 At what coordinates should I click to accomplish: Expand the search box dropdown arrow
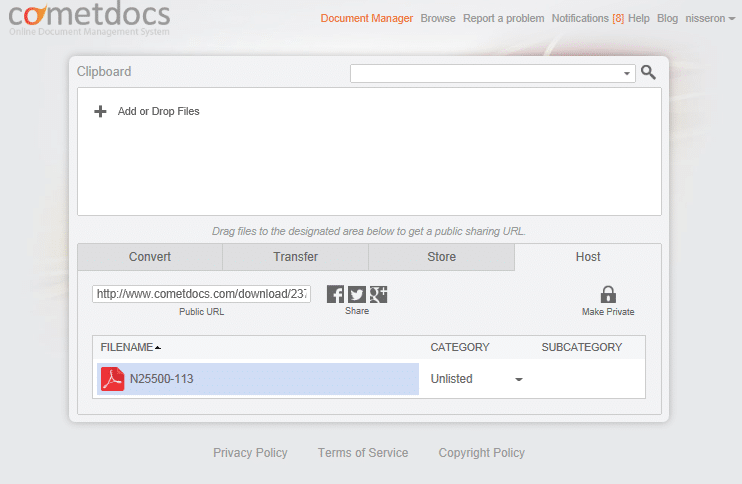tap(627, 73)
